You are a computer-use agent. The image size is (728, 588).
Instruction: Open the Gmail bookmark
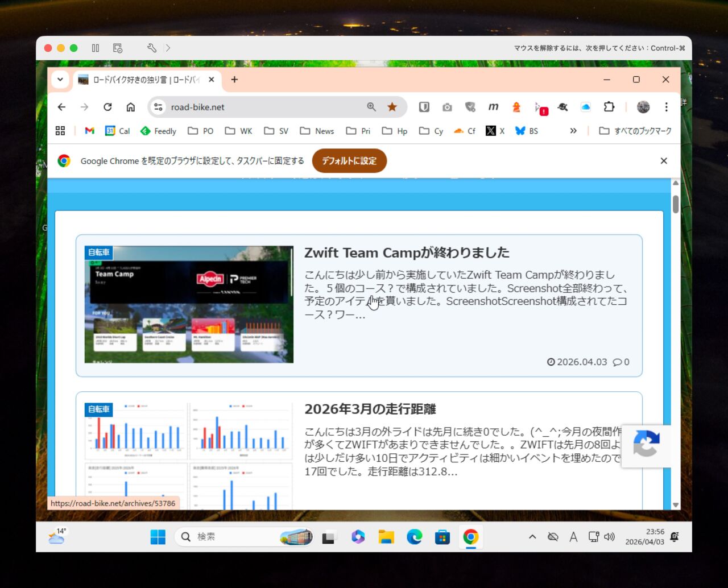coord(89,131)
